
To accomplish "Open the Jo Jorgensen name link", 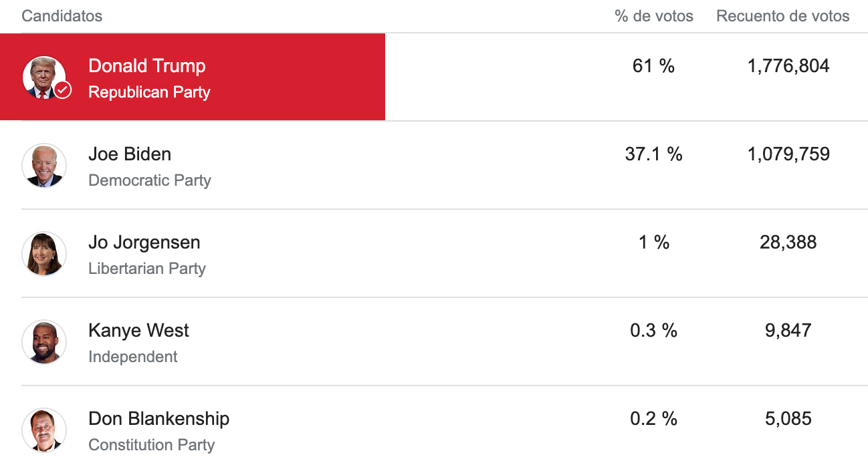I will (x=144, y=242).
